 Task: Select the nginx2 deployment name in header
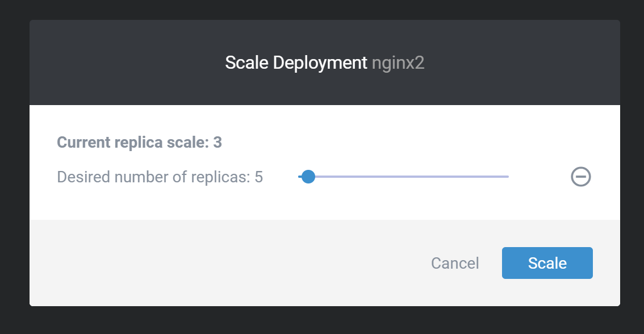coord(398,63)
